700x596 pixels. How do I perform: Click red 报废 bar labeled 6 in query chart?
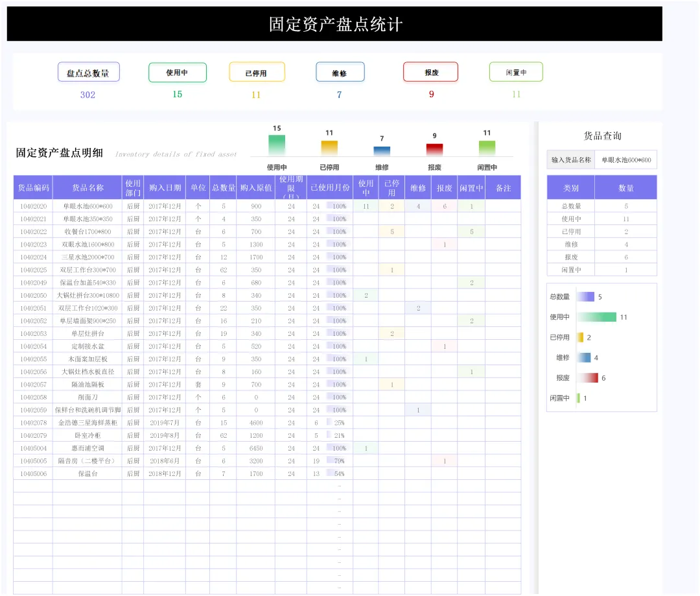pos(587,378)
